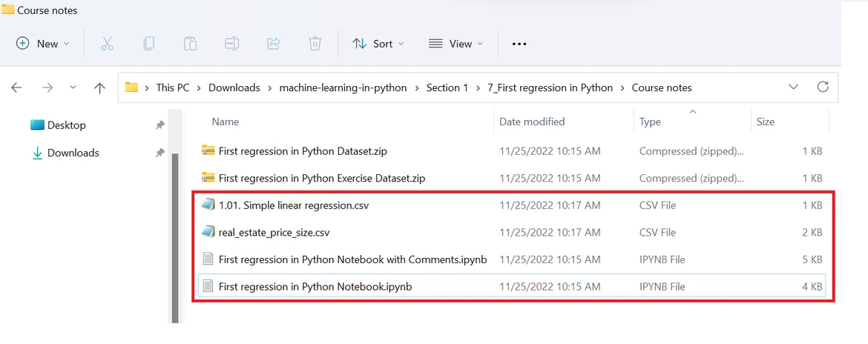Select Downloads in the navigation pane
The height and width of the screenshot is (344, 868).
(x=73, y=153)
